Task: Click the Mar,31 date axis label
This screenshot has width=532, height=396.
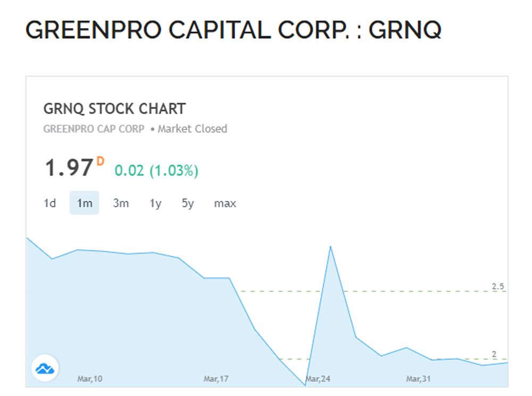Action: coord(418,379)
